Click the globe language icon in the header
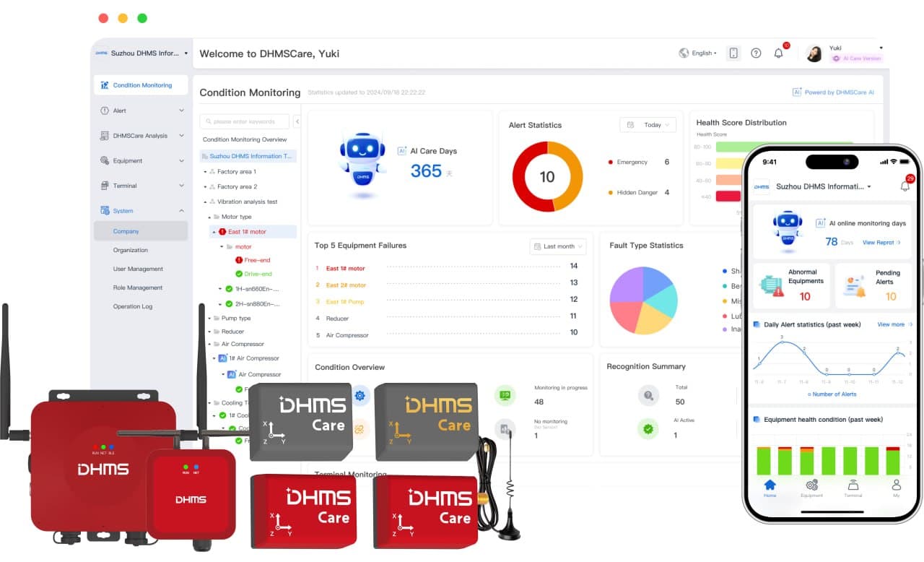 pyautogui.click(x=684, y=53)
